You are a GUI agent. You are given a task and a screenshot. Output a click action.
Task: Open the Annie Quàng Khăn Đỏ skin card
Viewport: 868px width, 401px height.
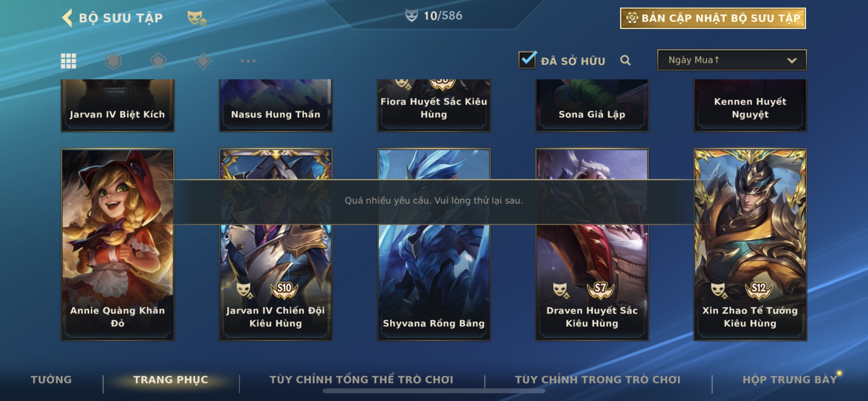click(118, 244)
